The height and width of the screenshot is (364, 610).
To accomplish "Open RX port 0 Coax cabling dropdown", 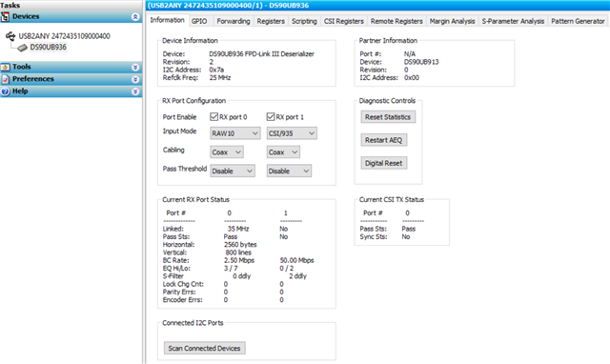I will (x=227, y=152).
